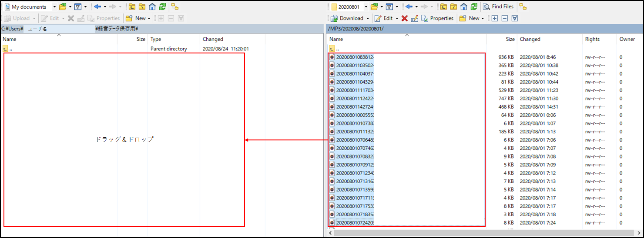Click size cell 936 KB
The image size is (644, 238).
click(506, 57)
